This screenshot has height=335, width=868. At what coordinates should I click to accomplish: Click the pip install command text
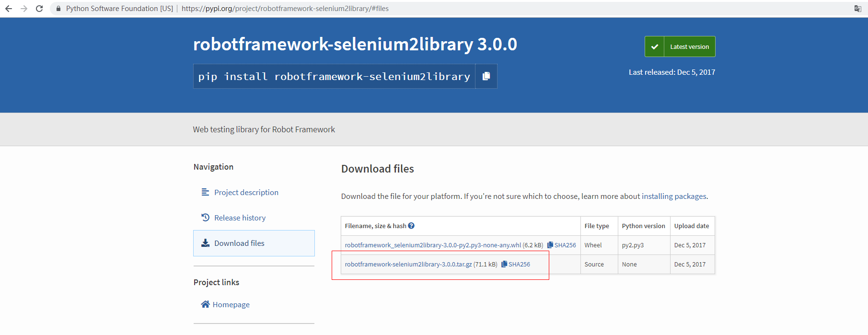[334, 76]
